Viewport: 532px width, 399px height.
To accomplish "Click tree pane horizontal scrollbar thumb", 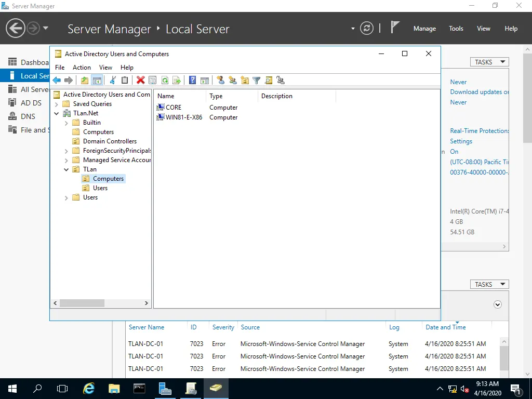I will click(x=82, y=303).
